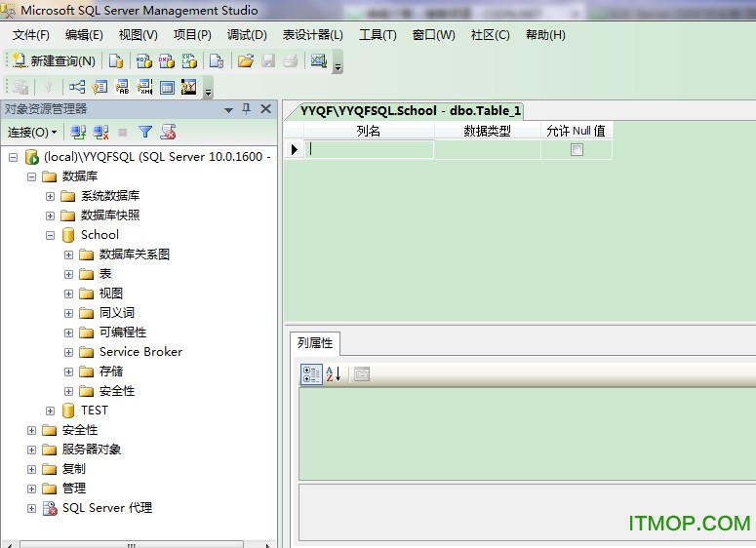Click the Generate Change Script icon

[20, 87]
